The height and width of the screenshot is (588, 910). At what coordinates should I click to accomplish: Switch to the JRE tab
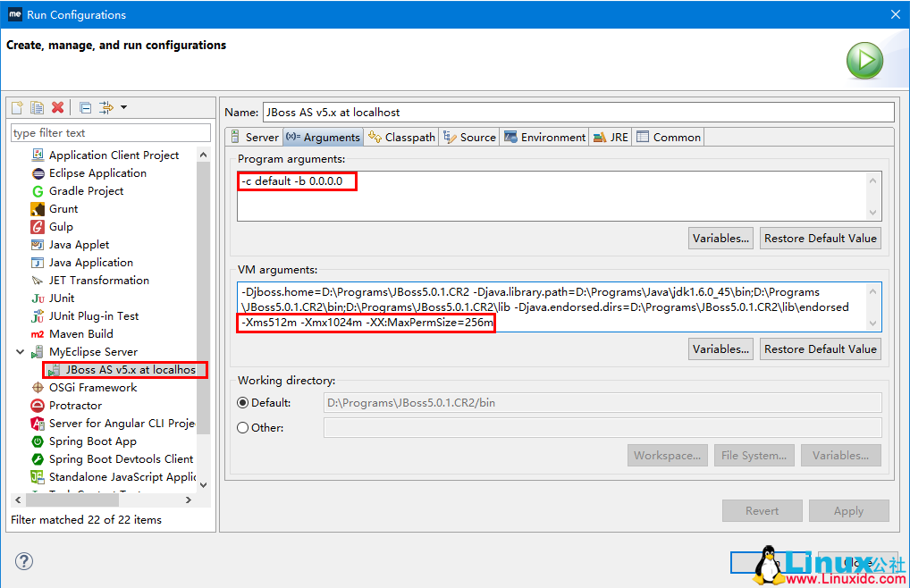[611, 137]
